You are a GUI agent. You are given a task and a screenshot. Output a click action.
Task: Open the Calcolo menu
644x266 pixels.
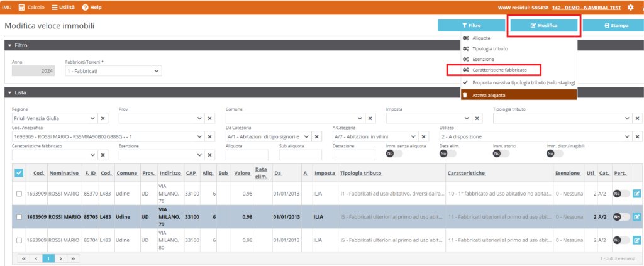(31, 8)
